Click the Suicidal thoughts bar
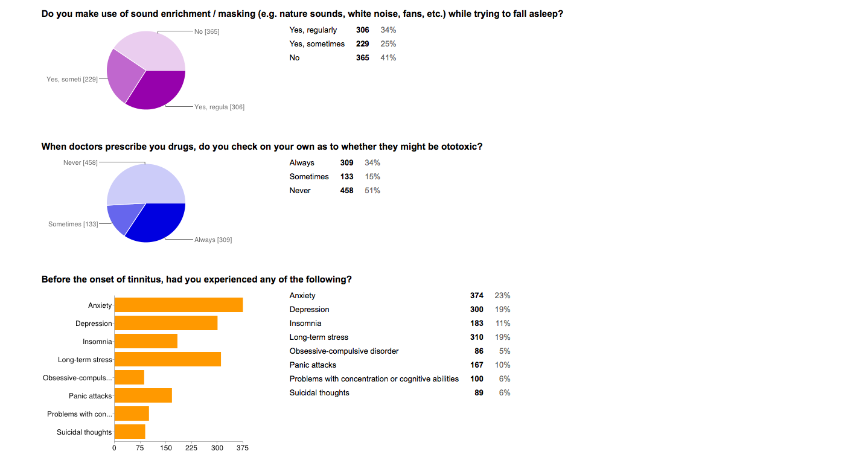 pyautogui.click(x=130, y=432)
